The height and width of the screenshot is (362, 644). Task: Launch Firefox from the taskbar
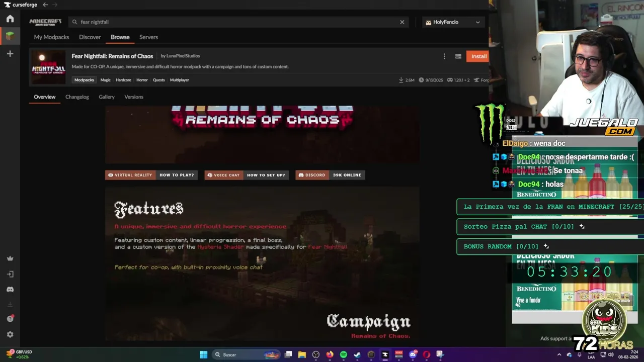click(x=330, y=354)
